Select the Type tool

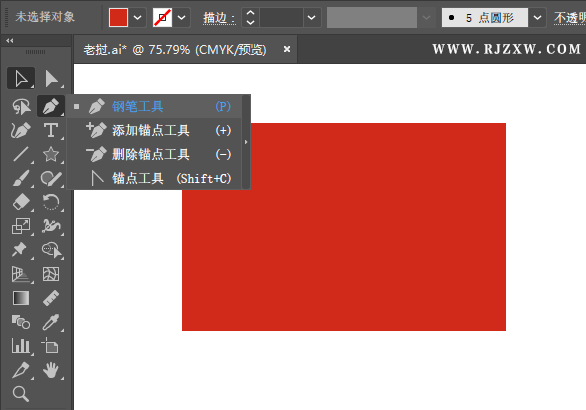click(51, 130)
